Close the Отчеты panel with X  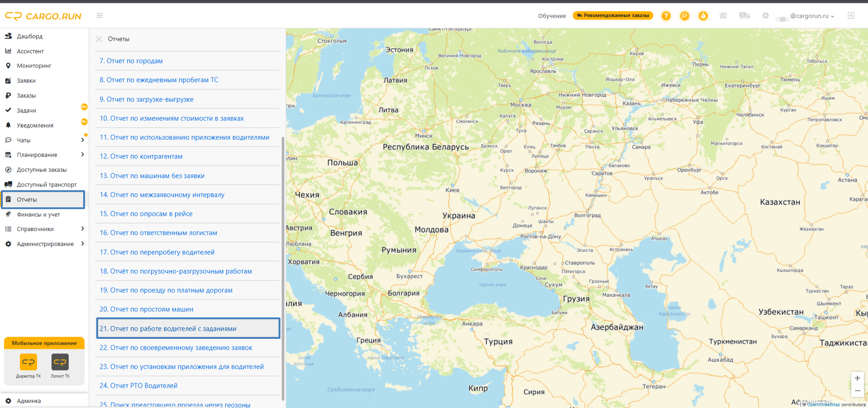point(99,39)
